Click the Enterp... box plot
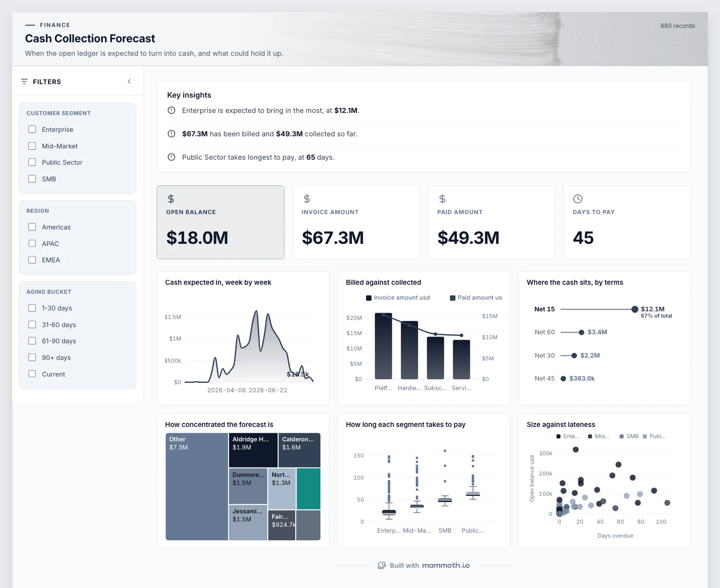Image resolution: width=720 pixels, height=588 pixels. tap(389, 512)
